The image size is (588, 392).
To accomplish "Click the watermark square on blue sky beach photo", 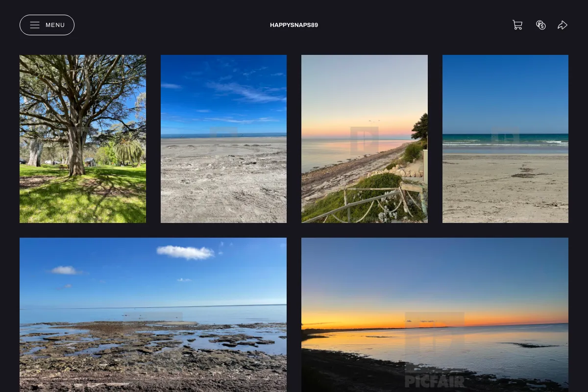I will coord(223,141).
